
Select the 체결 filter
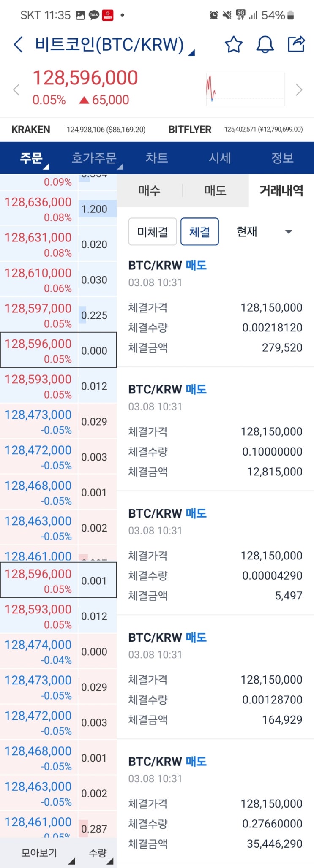pyautogui.click(x=199, y=232)
